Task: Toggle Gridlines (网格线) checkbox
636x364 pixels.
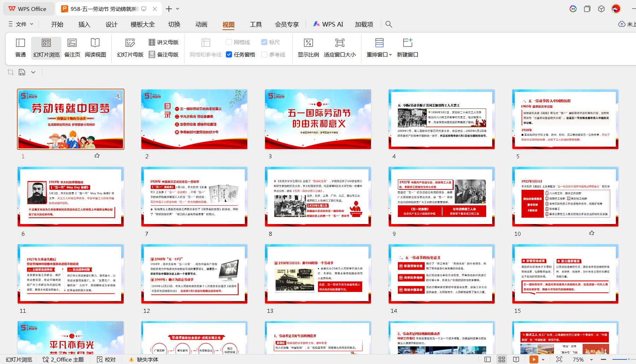Action: click(229, 42)
